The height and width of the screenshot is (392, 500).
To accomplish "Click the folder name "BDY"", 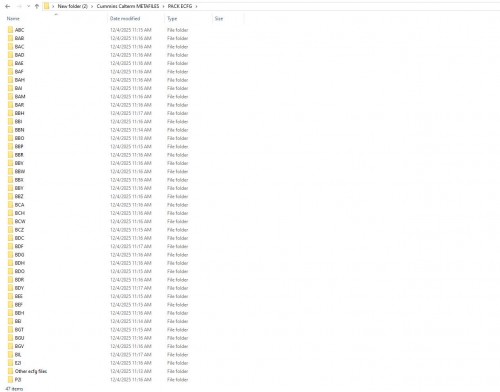I will coord(19,288).
